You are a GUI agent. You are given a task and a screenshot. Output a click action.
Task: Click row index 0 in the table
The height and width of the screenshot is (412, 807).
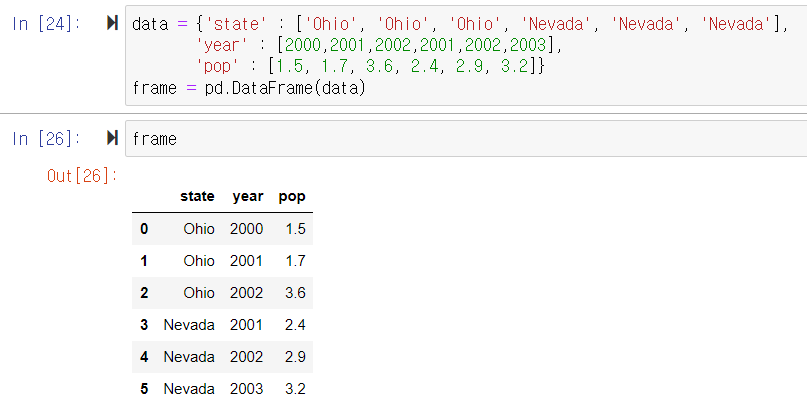pos(144,229)
